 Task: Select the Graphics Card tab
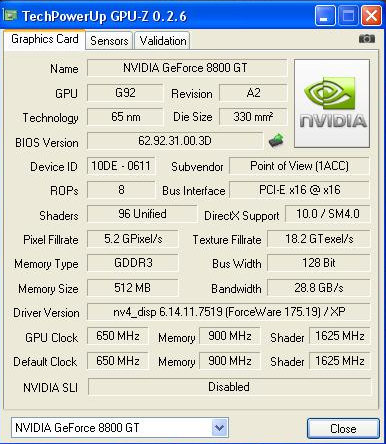tap(45, 39)
